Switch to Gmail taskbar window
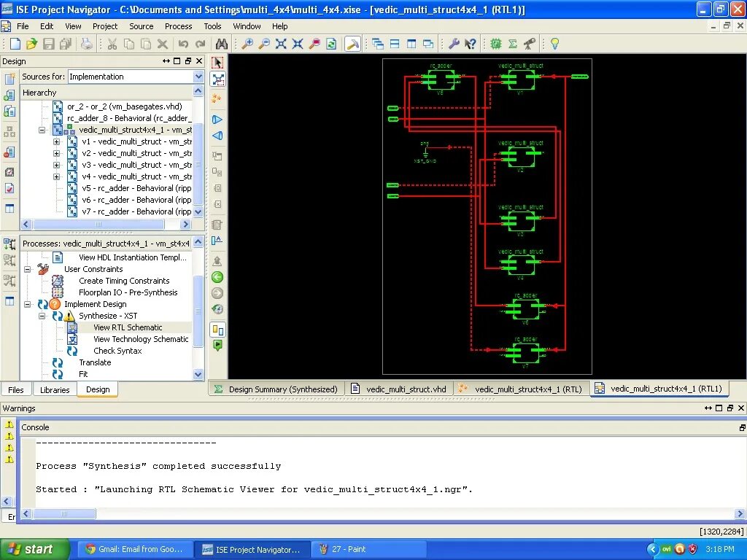This screenshot has width=747, height=560. pos(135,549)
